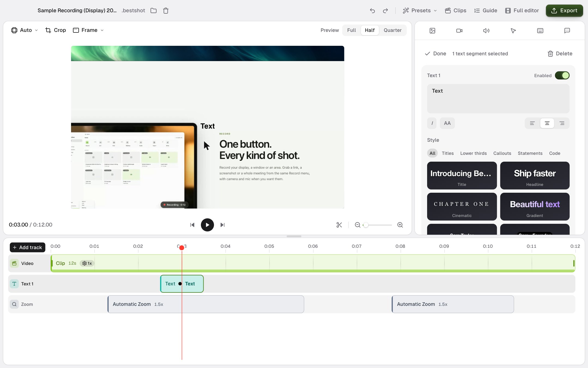Viewport: 588px width, 368px height.
Task: Zoom in the timeline
Action: coord(400,225)
